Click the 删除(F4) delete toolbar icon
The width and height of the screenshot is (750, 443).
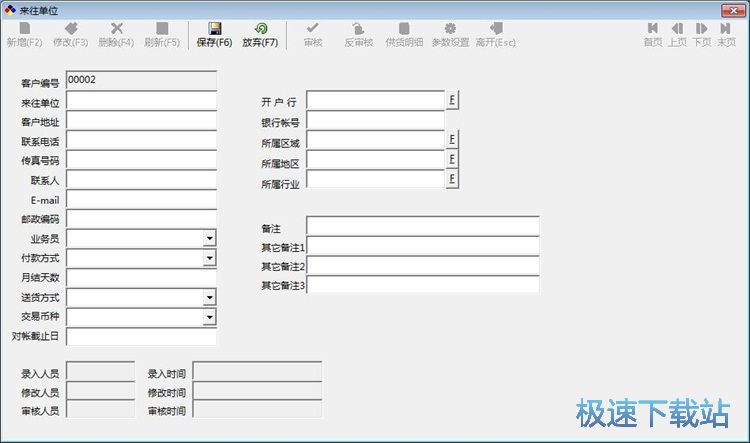(116, 28)
